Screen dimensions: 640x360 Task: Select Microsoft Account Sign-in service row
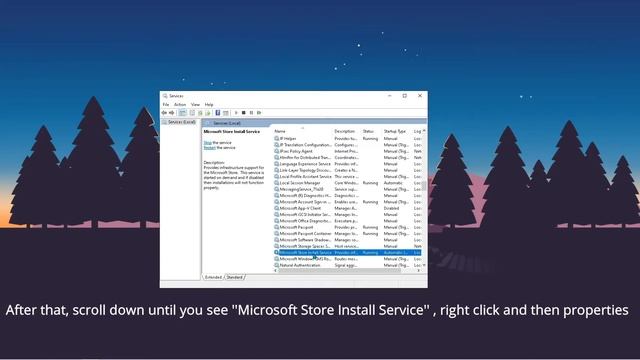[347, 202]
